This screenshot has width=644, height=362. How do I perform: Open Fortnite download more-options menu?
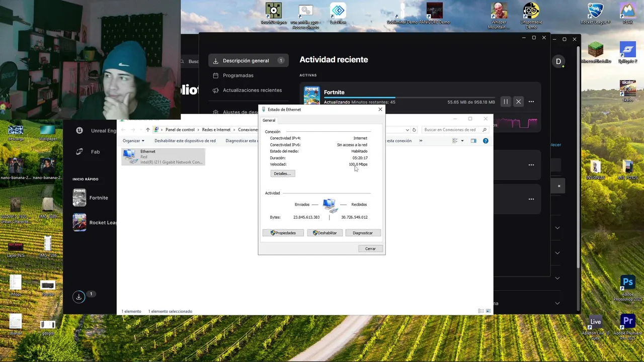pos(531,102)
